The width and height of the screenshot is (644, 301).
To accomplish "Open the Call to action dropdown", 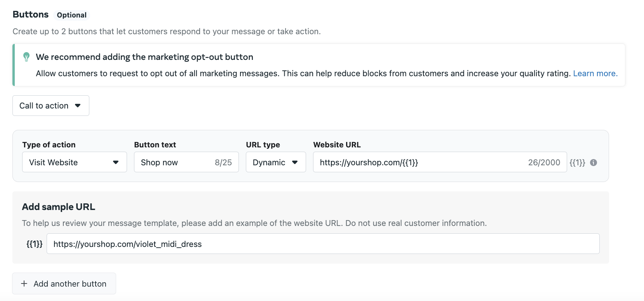I will (51, 106).
